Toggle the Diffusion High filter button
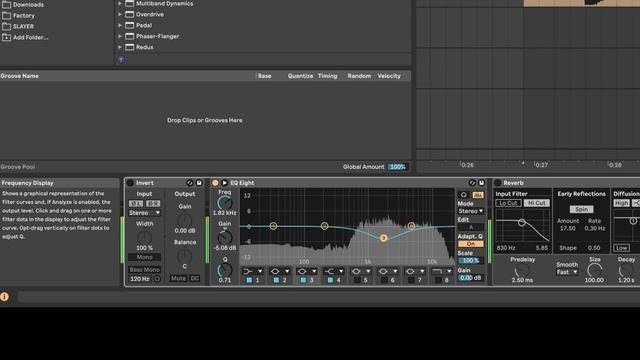Viewport: 640px width, 360px height. (622, 203)
